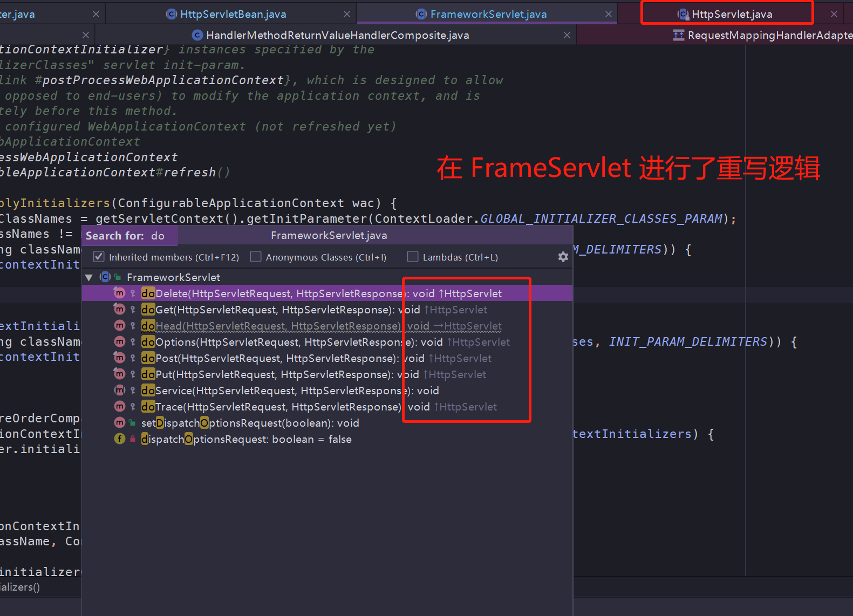Image resolution: width=853 pixels, height=616 pixels.
Task: Click method icon beside doService
Action: tap(120, 390)
